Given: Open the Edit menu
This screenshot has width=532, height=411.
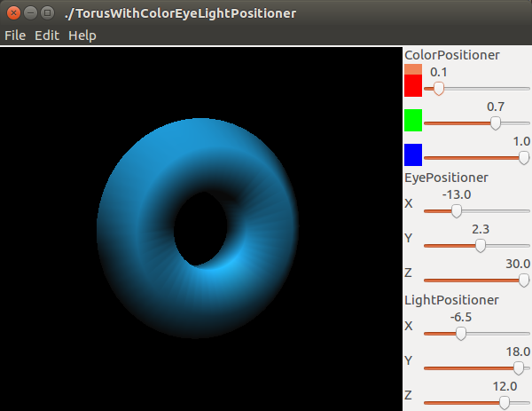Looking at the screenshot, I should [47, 36].
